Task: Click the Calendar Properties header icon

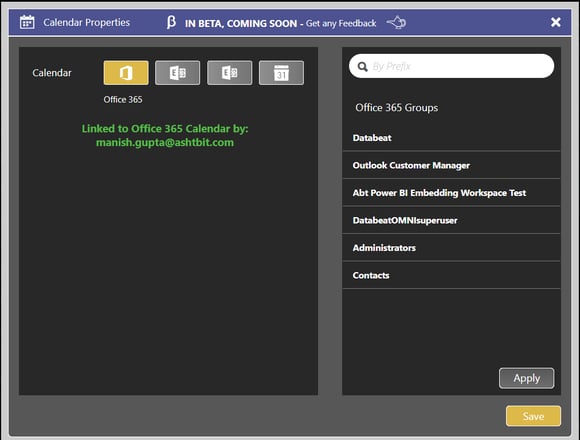Action: [x=27, y=22]
